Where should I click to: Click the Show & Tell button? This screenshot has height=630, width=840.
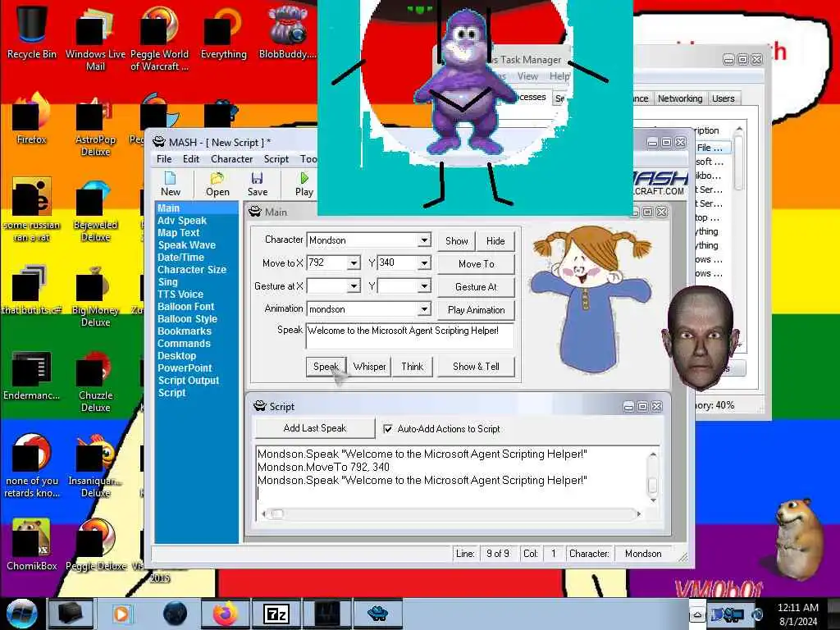pos(477,367)
